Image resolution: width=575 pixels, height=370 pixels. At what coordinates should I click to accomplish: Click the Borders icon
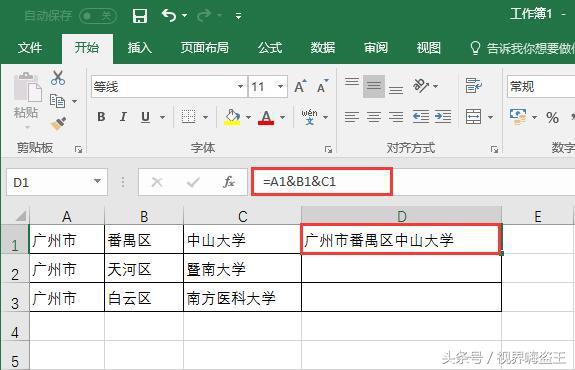point(188,117)
